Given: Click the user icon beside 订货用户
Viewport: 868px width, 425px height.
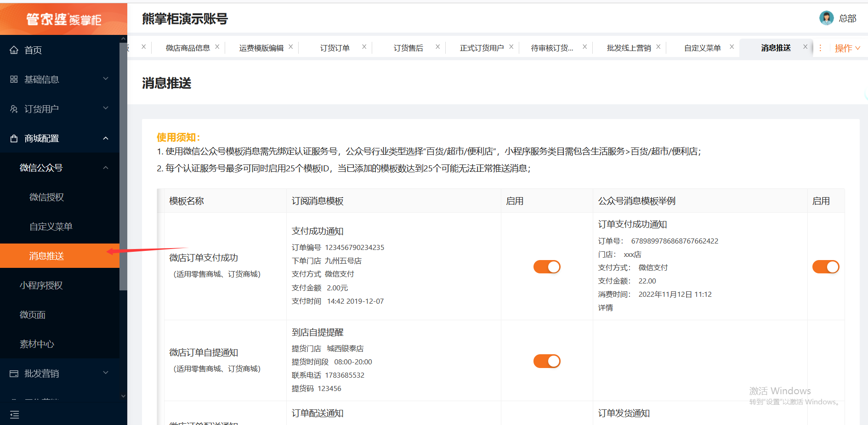Looking at the screenshot, I should point(14,109).
